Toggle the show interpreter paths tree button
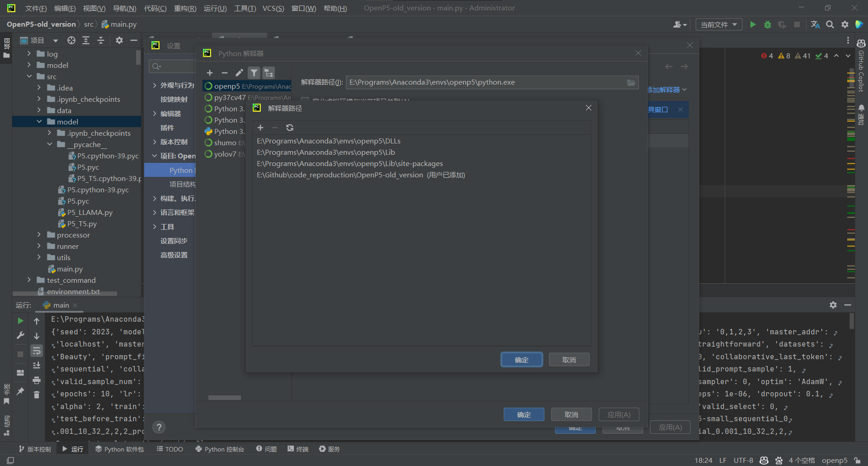 pos(269,73)
